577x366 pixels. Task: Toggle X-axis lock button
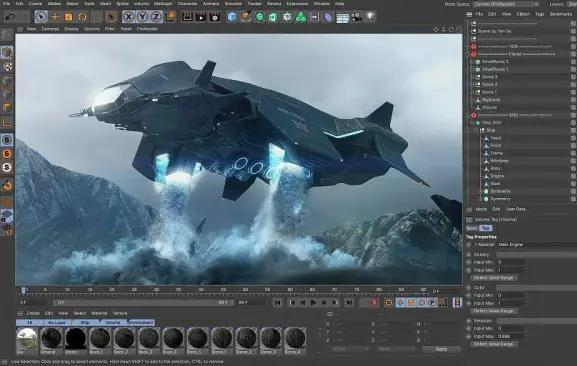click(128, 17)
